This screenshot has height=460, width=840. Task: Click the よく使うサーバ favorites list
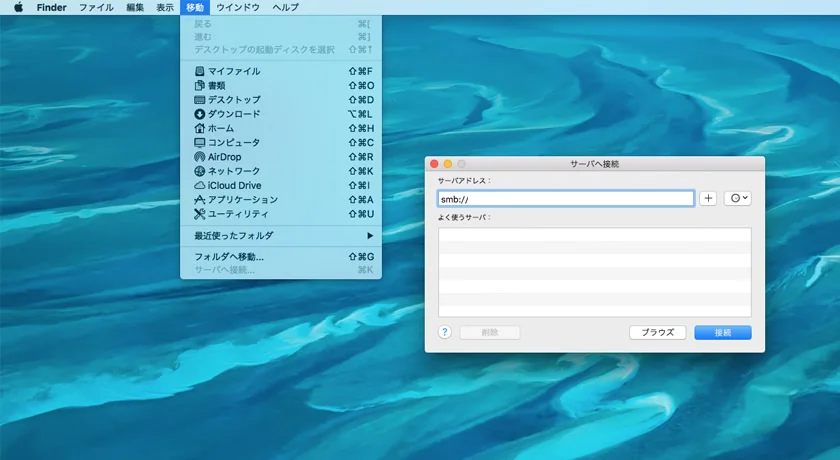pyautogui.click(x=595, y=272)
